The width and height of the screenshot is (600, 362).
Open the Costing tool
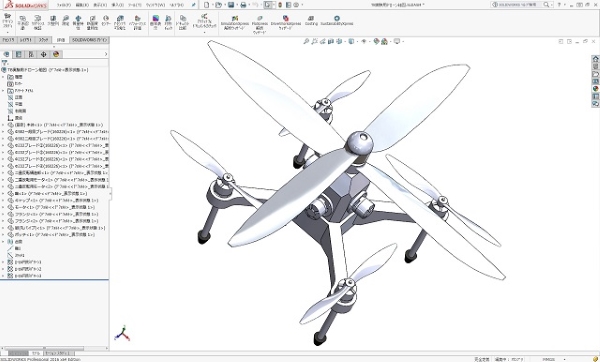(x=311, y=21)
